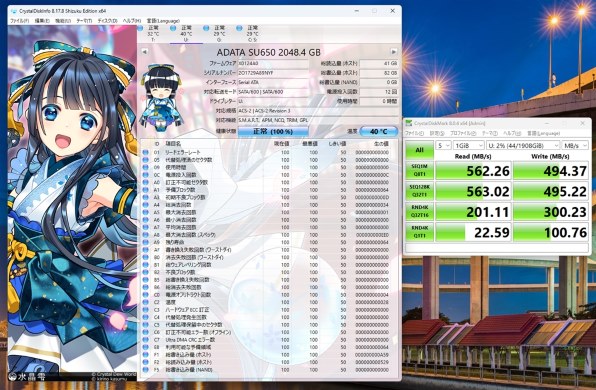Go to previous disk with left arrow
The width and height of the screenshot is (596, 390).
[144, 52]
